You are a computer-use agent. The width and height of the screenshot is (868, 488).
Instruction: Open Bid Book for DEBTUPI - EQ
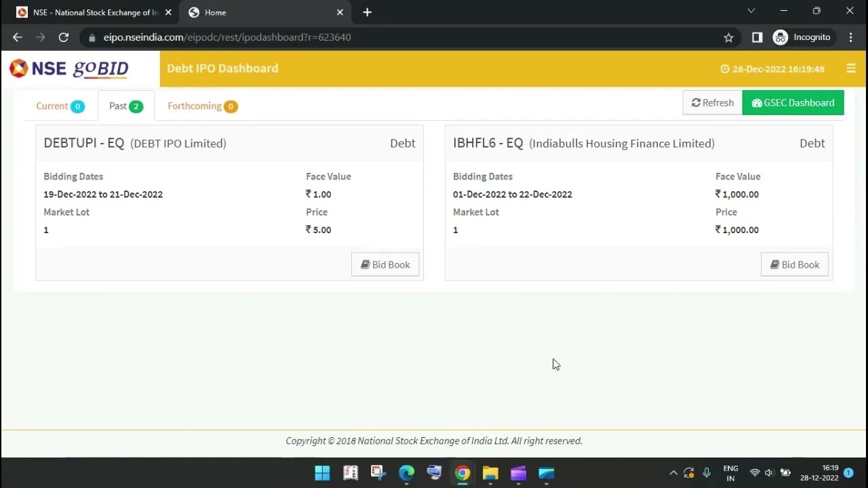pos(385,264)
